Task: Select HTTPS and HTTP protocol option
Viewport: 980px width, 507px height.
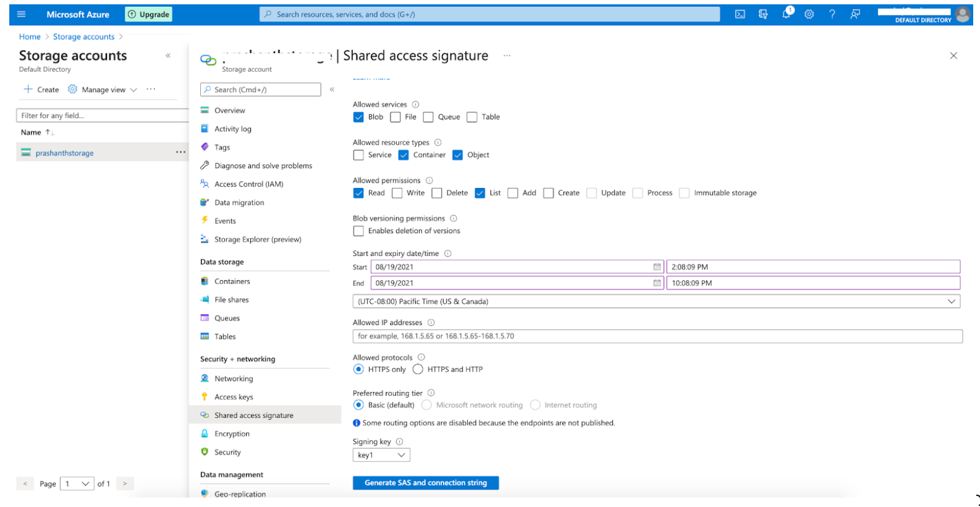Action: [418, 369]
